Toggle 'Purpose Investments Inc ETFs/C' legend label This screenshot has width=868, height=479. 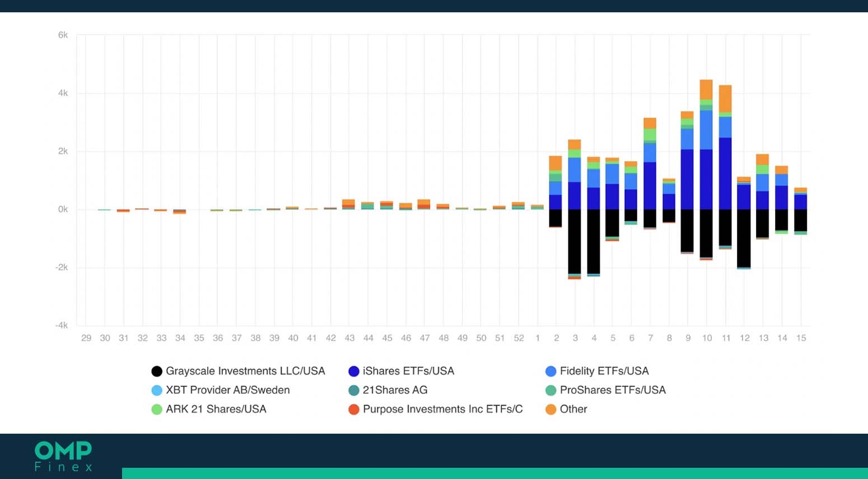pos(443,409)
